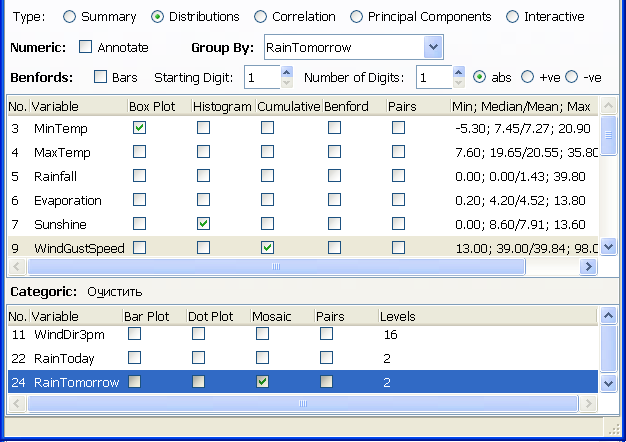Uncheck the MinTemp Box Plot checkbox
Image resolution: width=626 pixels, height=442 pixels.
pos(140,128)
